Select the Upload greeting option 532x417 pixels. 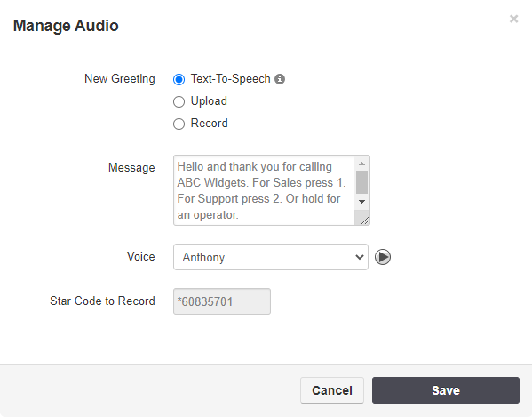coord(179,101)
